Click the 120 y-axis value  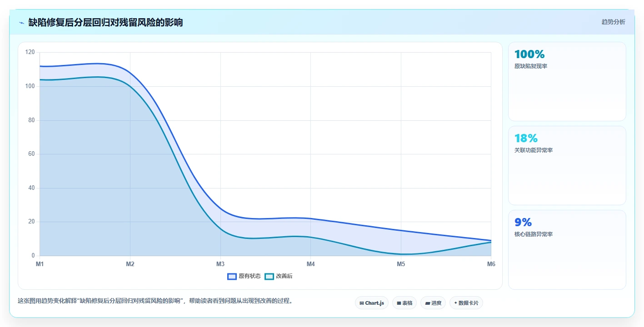click(x=30, y=52)
